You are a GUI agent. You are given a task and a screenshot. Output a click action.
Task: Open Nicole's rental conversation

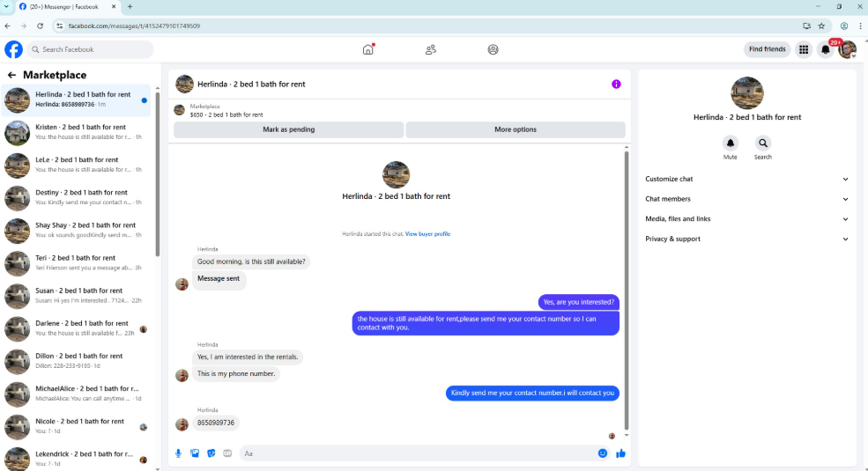coord(76,426)
